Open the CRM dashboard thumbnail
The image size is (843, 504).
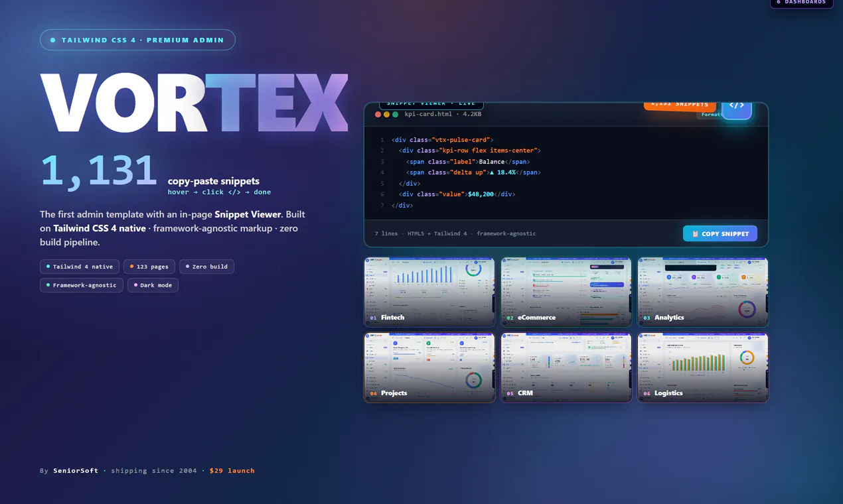566,367
